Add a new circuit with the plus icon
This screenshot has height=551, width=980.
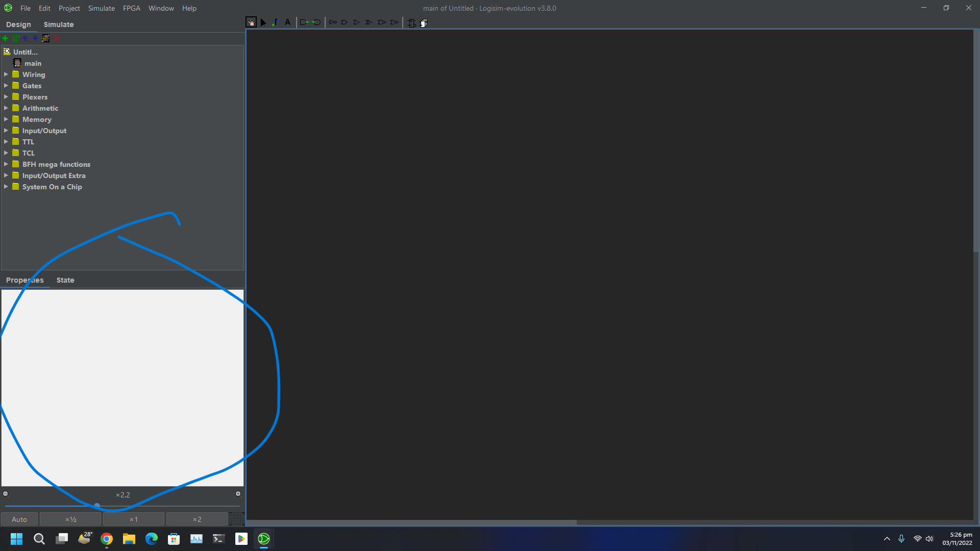coord(5,38)
